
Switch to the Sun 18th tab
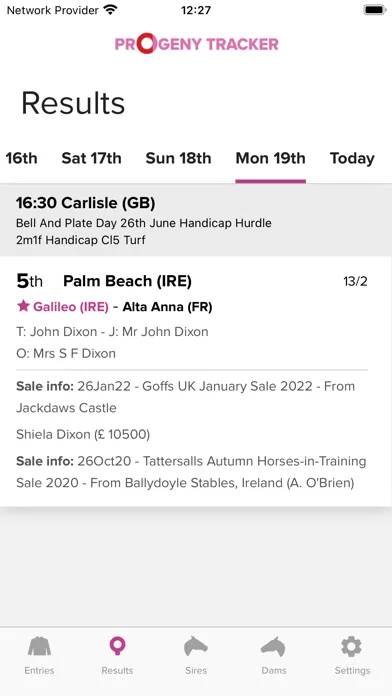pyautogui.click(x=178, y=158)
